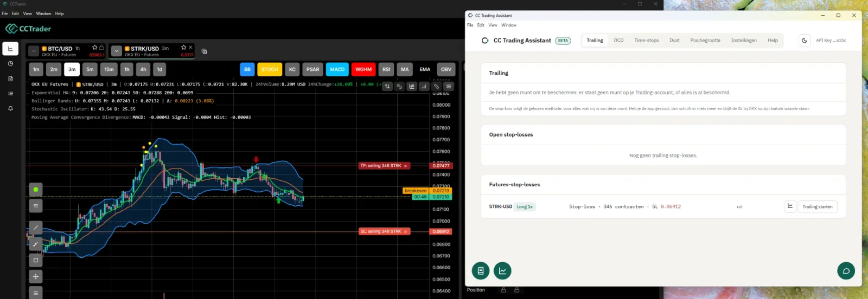The image size is (868, 299).
Task: Open the document round button in Trading Assistant
Action: [x=481, y=270]
